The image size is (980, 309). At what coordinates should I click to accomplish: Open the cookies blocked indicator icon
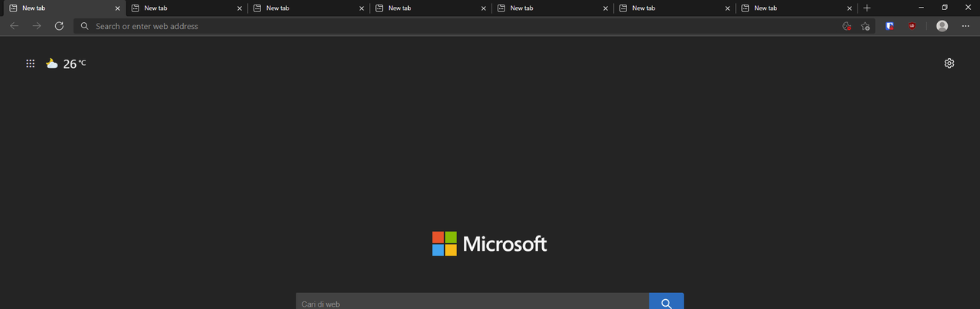tap(846, 26)
